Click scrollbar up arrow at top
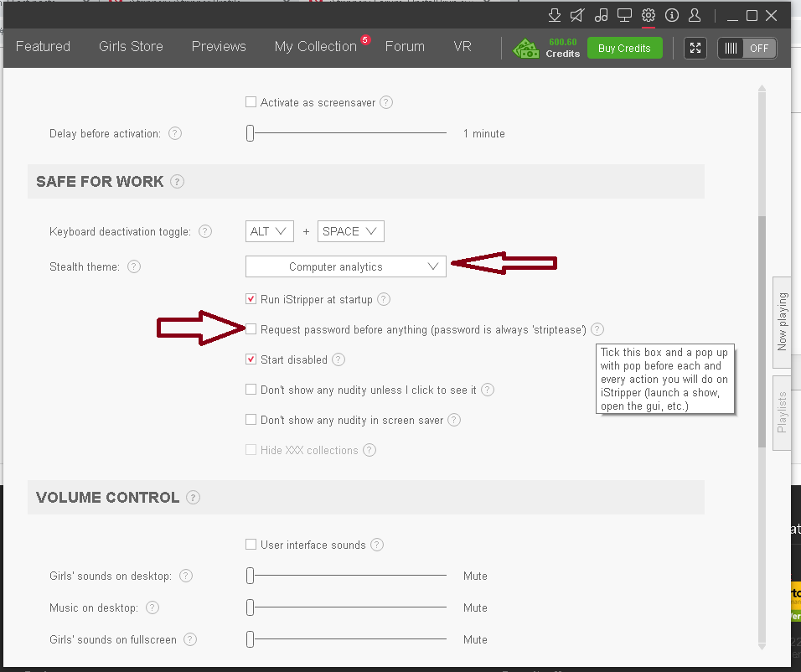Viewport: 801px width, 672px height. click(762, 89)
